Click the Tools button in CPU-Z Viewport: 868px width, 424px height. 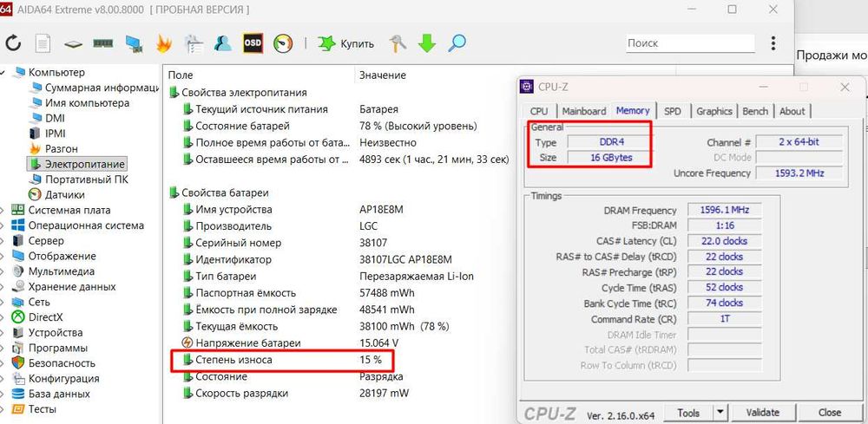(687, 413)
